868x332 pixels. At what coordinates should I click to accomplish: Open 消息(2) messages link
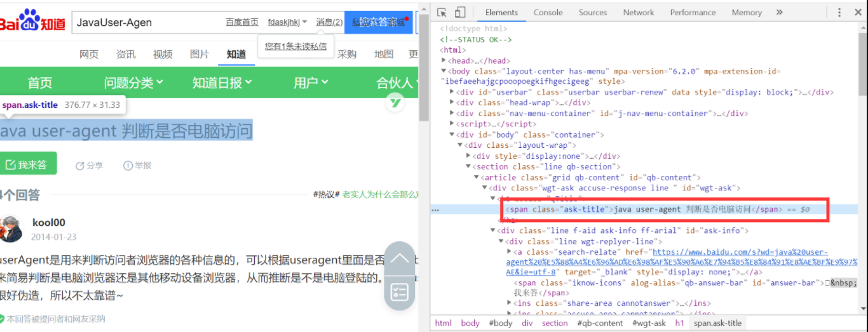coord(329,22)
